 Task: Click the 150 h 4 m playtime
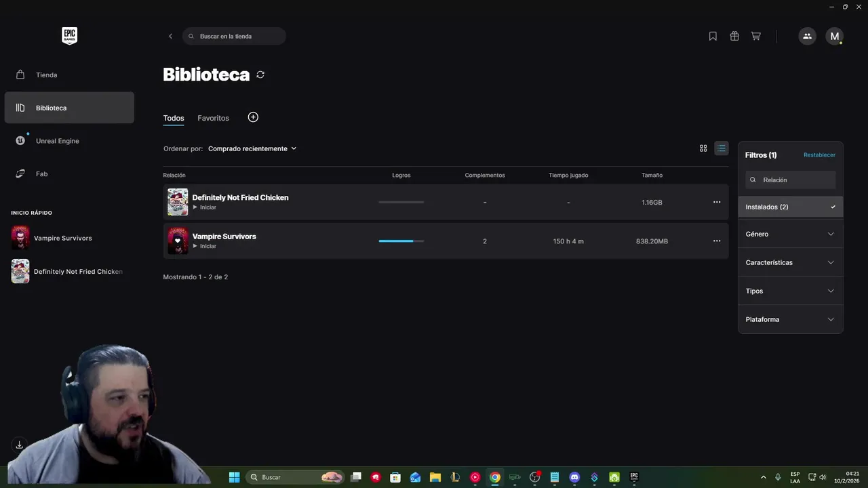(568, 241)
